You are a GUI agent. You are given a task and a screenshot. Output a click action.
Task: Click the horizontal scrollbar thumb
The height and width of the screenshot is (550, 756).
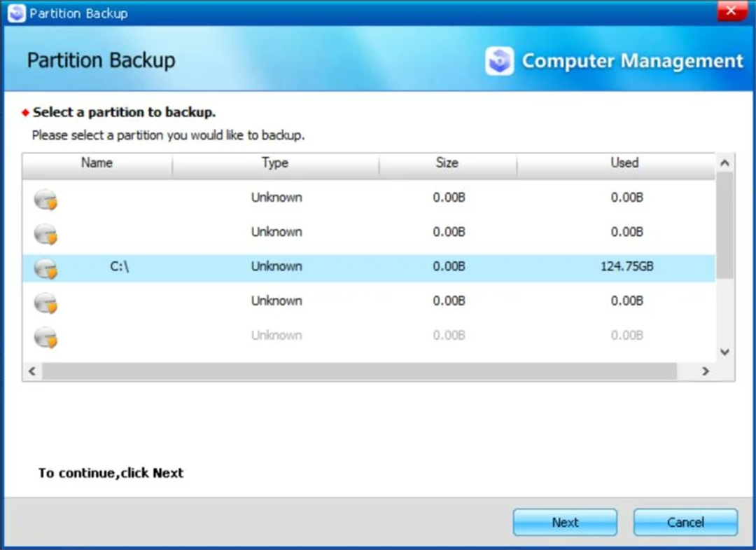tap(360, 371)
